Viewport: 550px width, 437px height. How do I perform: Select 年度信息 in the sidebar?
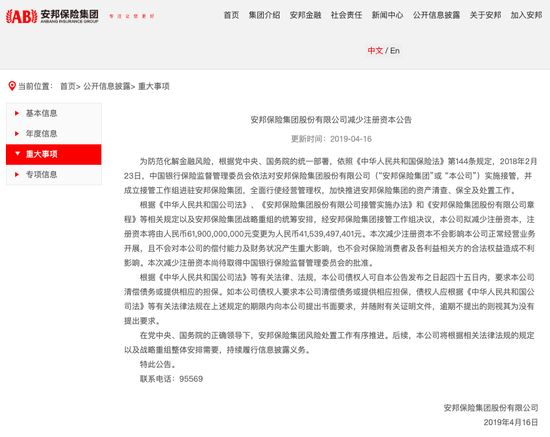41,134
